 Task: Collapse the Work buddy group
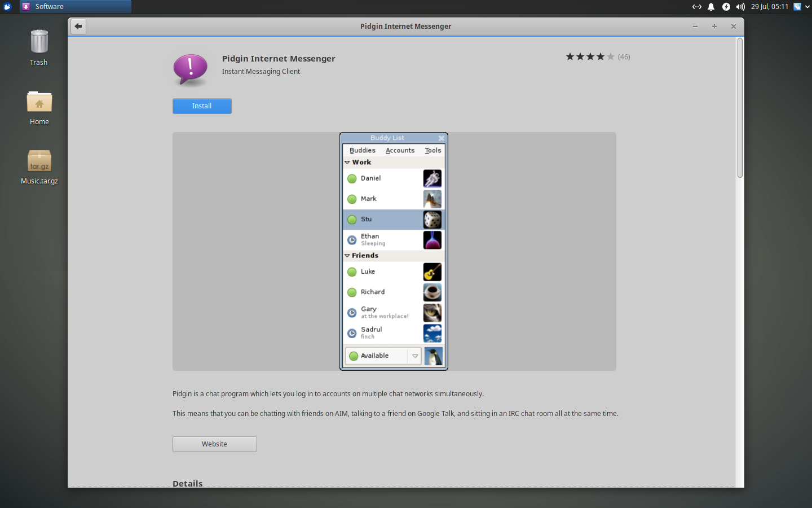pos(347,162)
